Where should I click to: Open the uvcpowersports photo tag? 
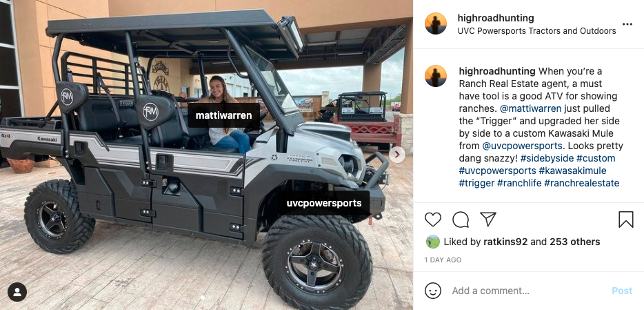pyautogui.click(x=324, y=203)
